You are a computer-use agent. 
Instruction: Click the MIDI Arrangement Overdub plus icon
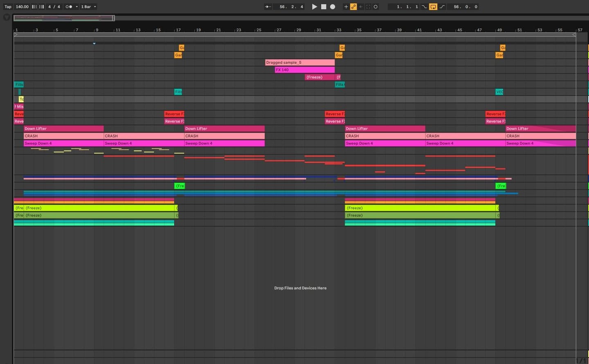click(346, 7)
